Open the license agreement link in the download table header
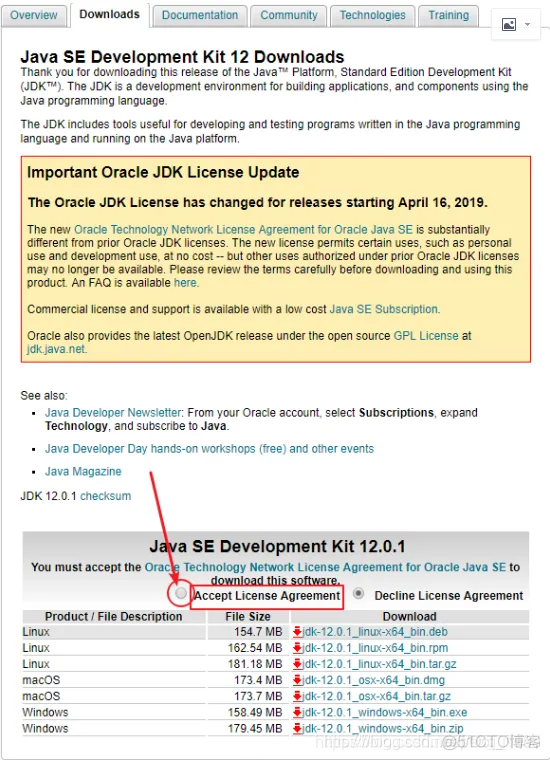The image size is (550, 760). pyautogui.click(x=325, y=567)
